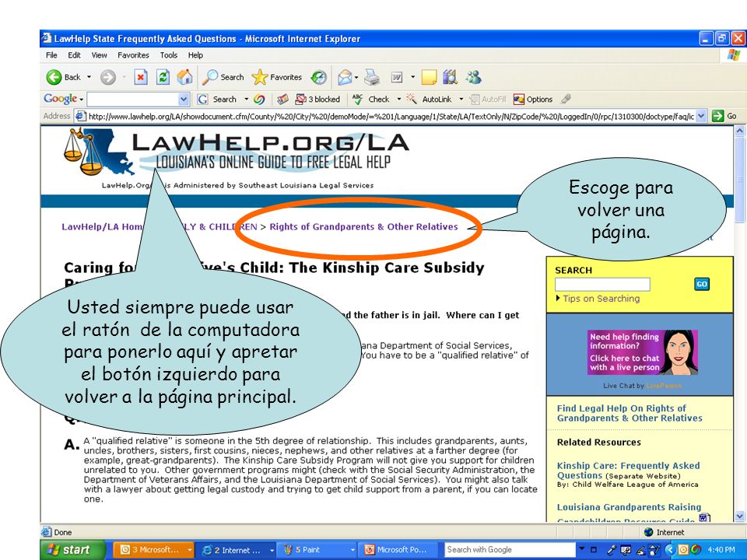Click the 'Search with Google' taskbar field

click(x=509, y=550)
